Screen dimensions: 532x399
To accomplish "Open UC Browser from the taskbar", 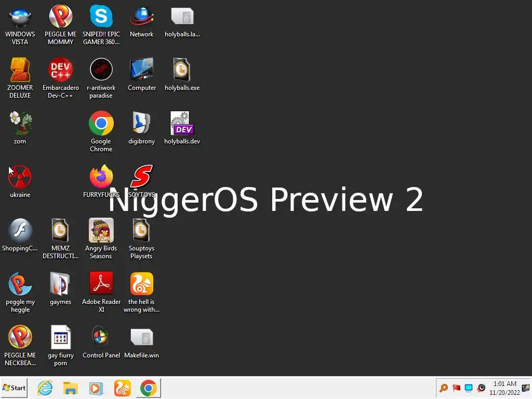I will [x=123, y=388].
